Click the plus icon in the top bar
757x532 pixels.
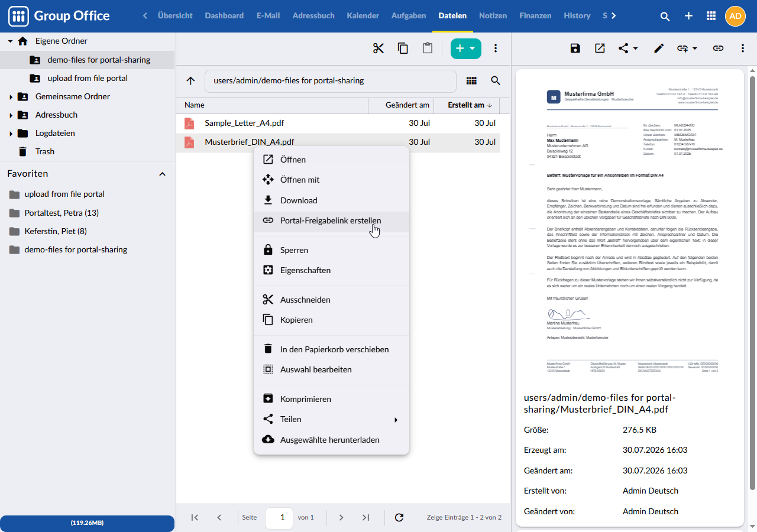tap(688, 16)
